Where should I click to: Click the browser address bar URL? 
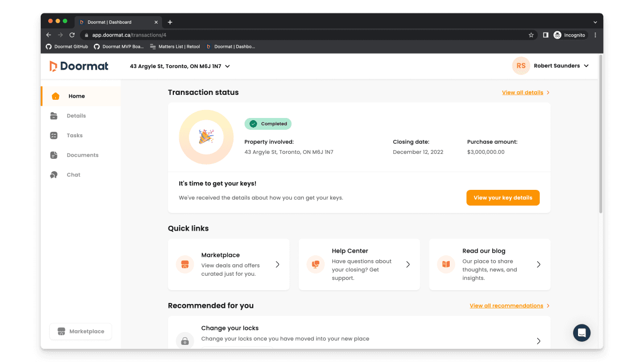(129, 35)
